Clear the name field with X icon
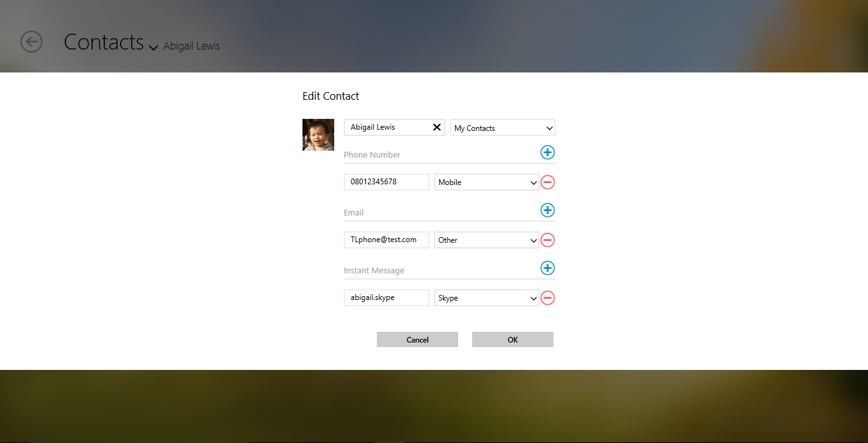This screenshot has width=868, height=443. click(437, 127)
